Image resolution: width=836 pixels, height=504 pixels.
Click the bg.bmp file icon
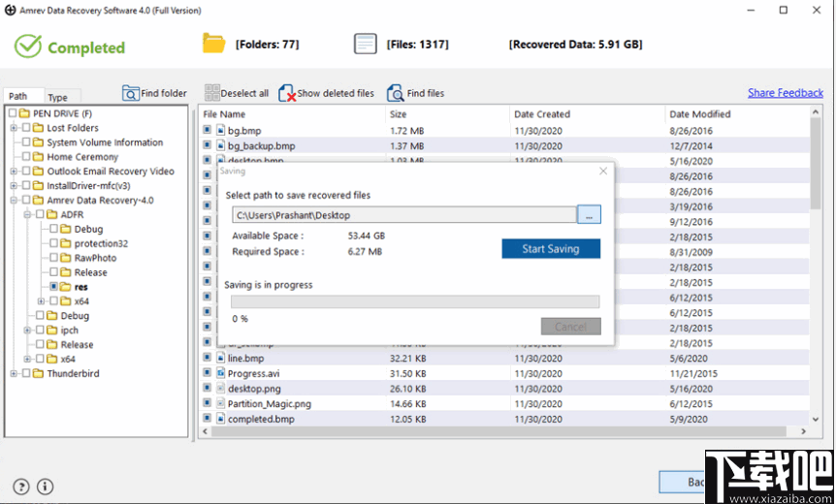click(x=221, y=130)
